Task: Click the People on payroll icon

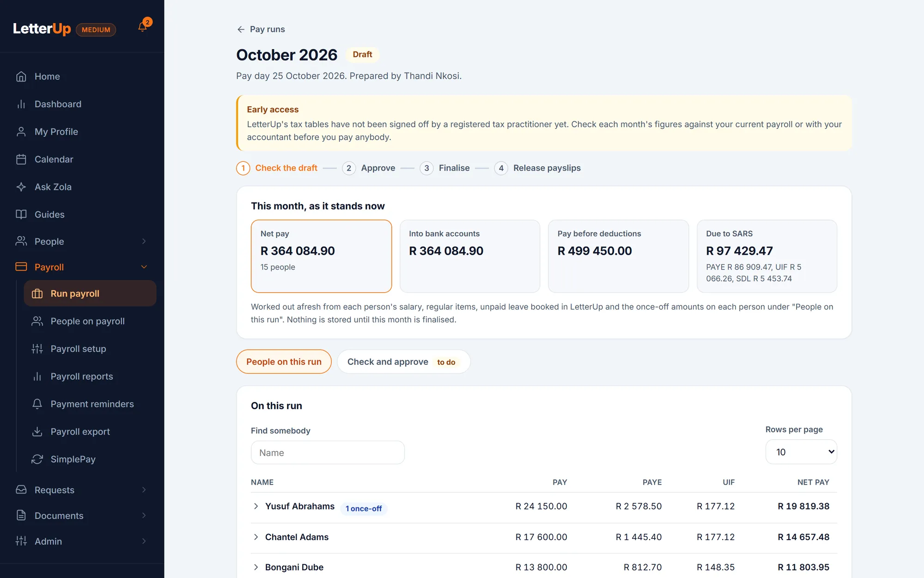Action: click(x=37, y=321)
